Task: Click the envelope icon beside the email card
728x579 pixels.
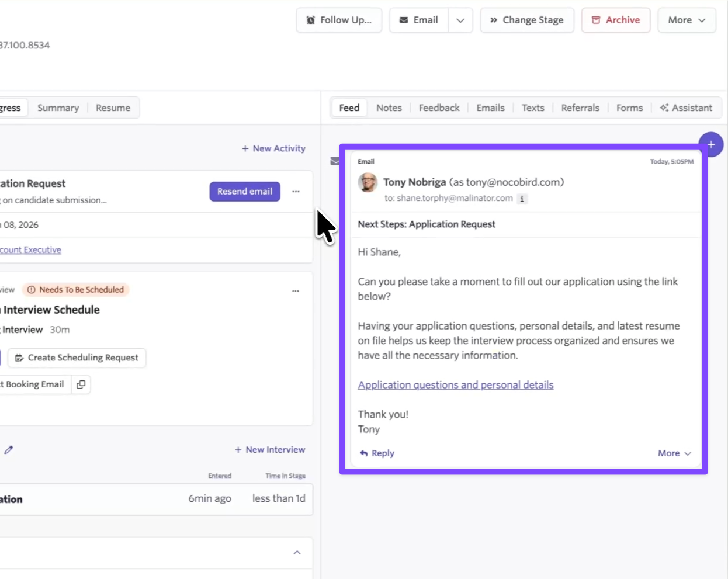Action: (334, 161)
